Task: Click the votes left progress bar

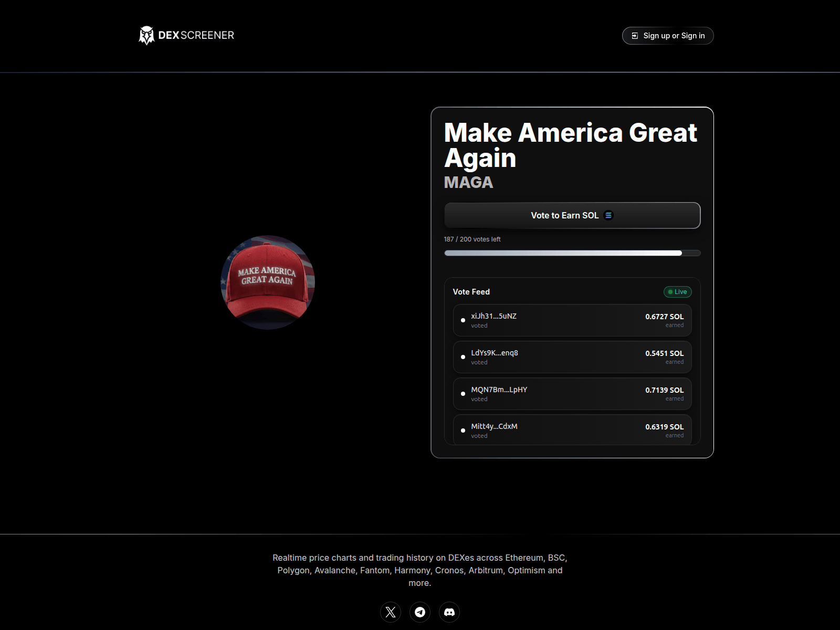Action: [x=572, y=253]
